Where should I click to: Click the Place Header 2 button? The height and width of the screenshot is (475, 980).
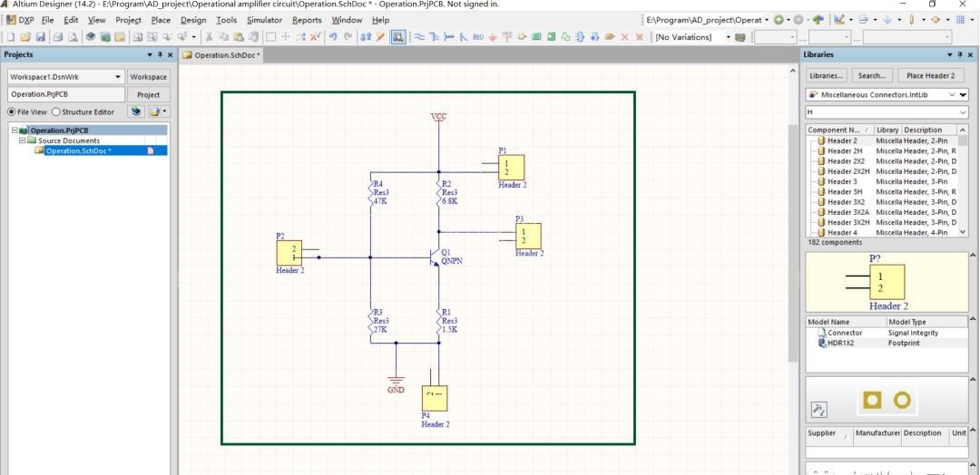[x=930, y=75]
